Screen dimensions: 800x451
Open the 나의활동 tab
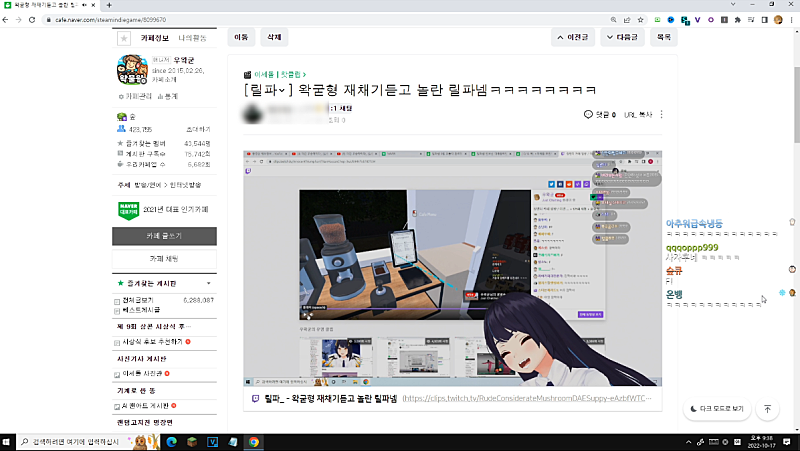click(x=192, y=38)
